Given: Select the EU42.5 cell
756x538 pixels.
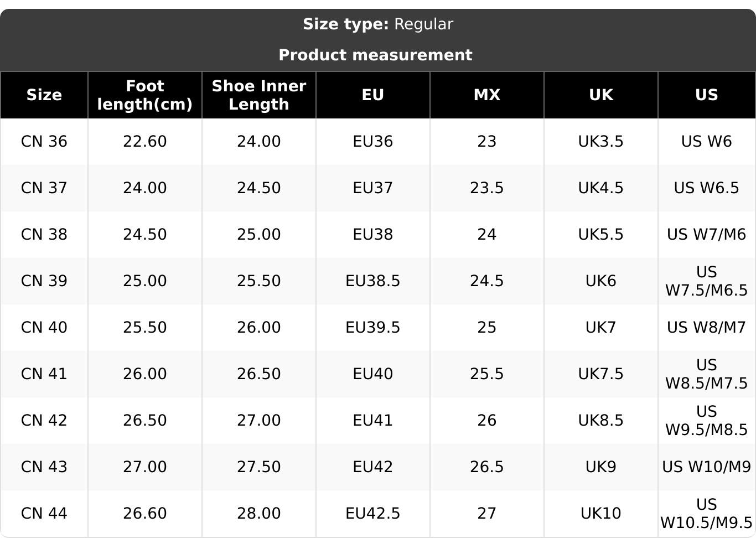Looking at the screenshot, I should pos(373,514).
